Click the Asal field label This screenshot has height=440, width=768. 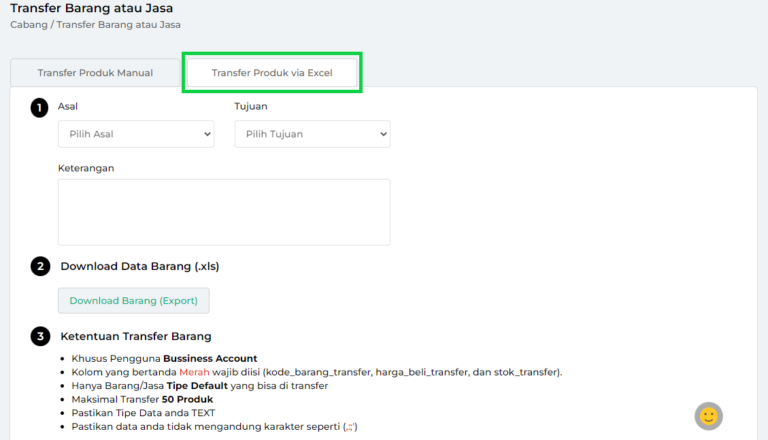(x=68, y=106)
